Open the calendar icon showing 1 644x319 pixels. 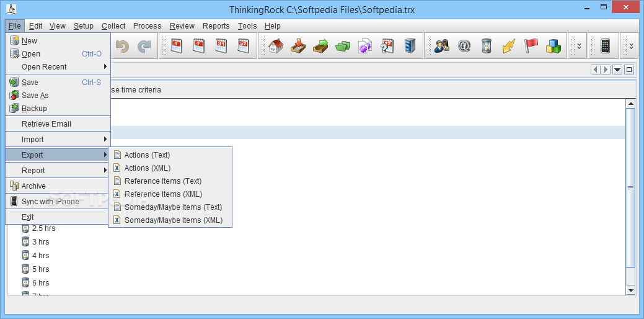pyautogui.click(x=177, y=46)
